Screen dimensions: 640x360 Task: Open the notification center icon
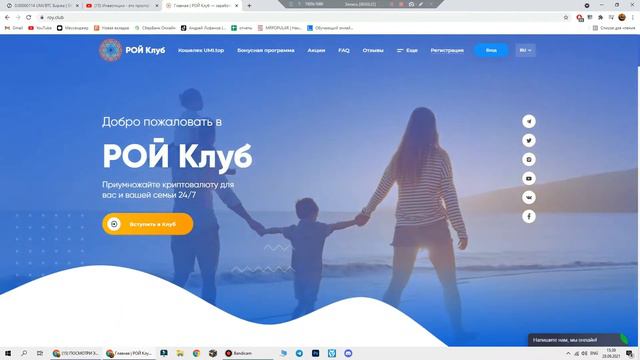(x=630, y=353)
